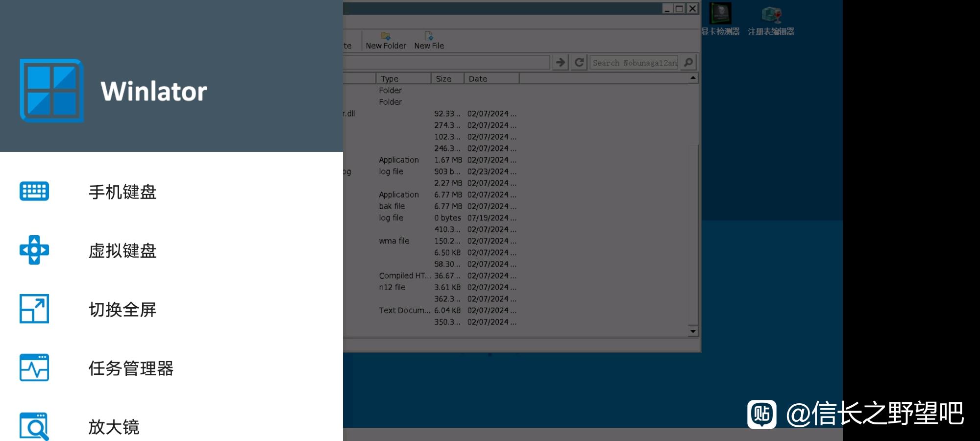The width and height of the screenshot is (980, 441).
Task: Open the 显卡检测器 desktop icon
Action: (x=720, y=20)
